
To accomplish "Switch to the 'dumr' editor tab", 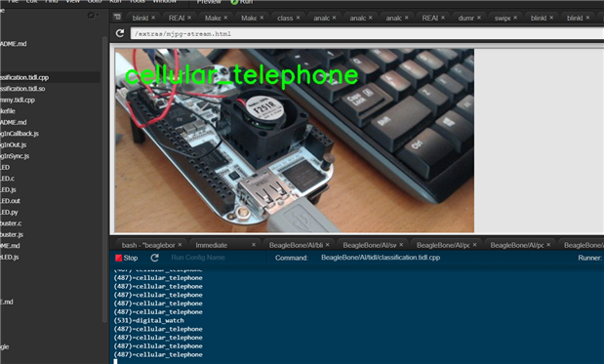I will tap(466, 19).
